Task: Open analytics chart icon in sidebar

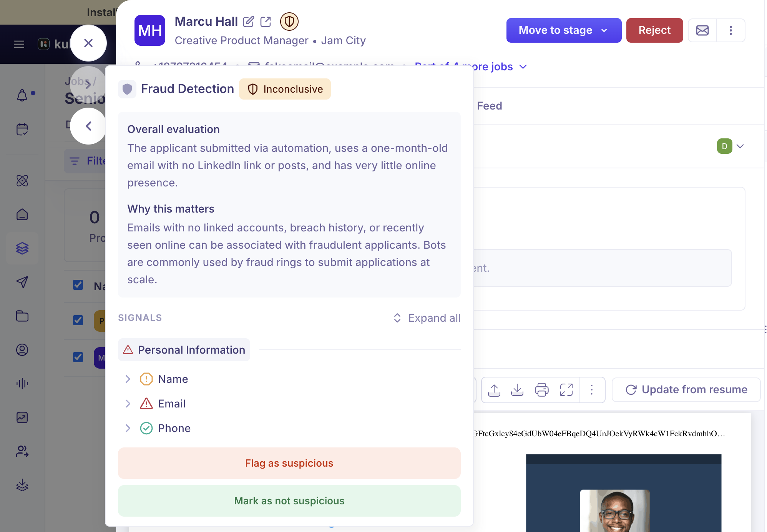Action: 22,417
